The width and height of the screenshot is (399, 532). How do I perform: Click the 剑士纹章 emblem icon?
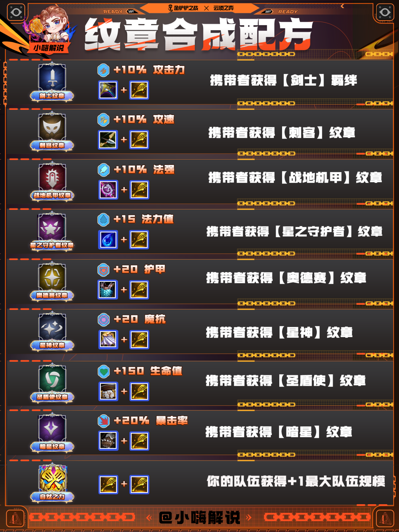click(x=52, y=82)
